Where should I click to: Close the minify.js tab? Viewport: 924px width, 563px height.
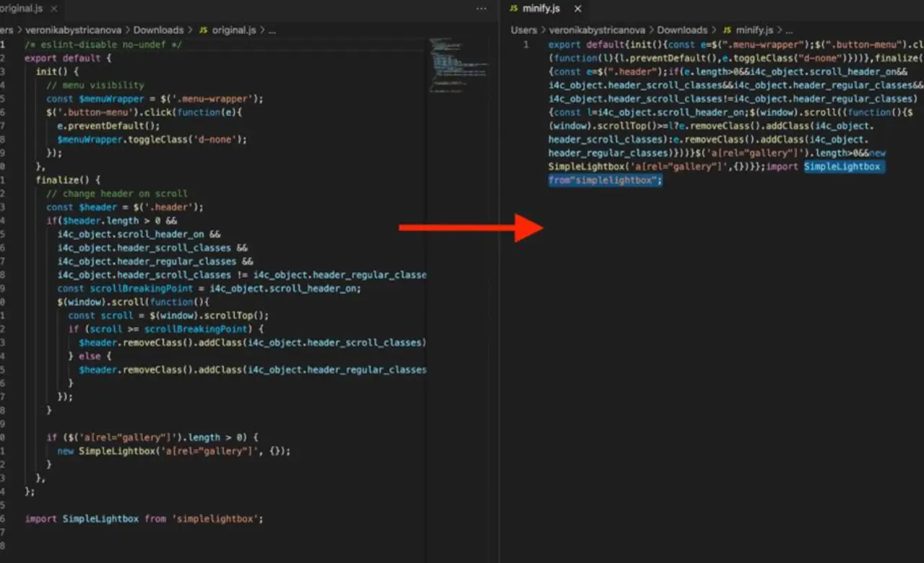[x=577, y=9]
